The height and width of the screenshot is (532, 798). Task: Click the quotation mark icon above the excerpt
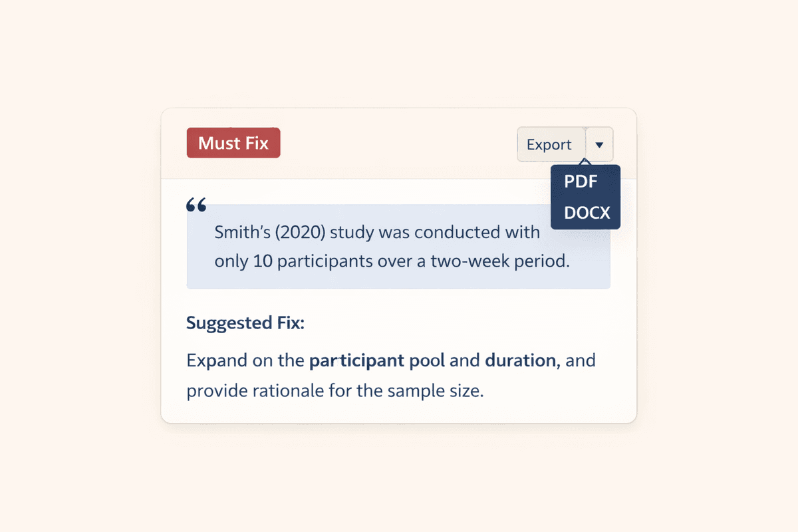[197, 206]
